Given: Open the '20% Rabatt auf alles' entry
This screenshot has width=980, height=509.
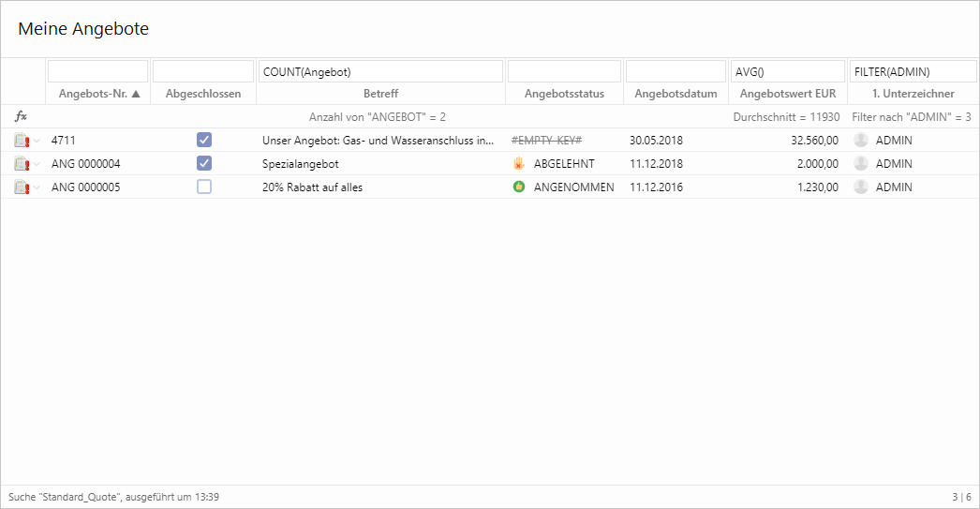Looking at the screenshot, I should point(312,187).
